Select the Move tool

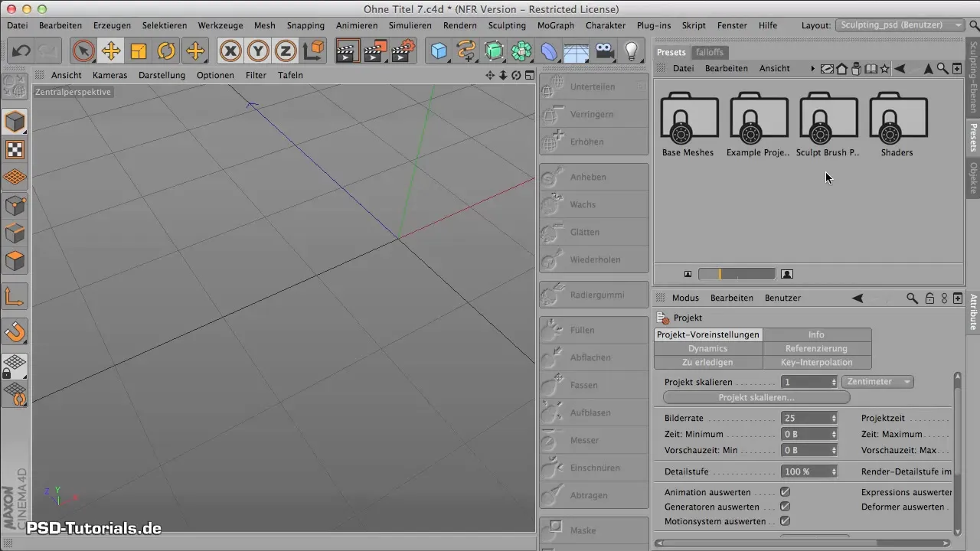point(111,51)
